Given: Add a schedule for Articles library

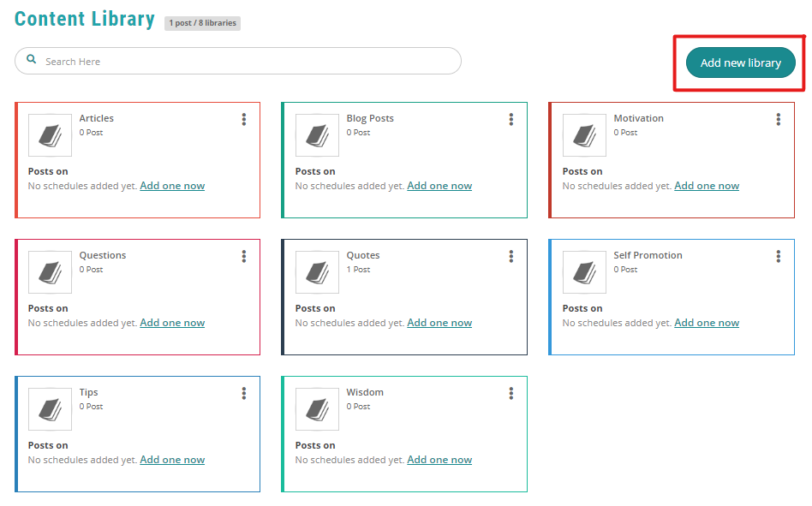Looking at the screenshot, I should tap(172, 186).
